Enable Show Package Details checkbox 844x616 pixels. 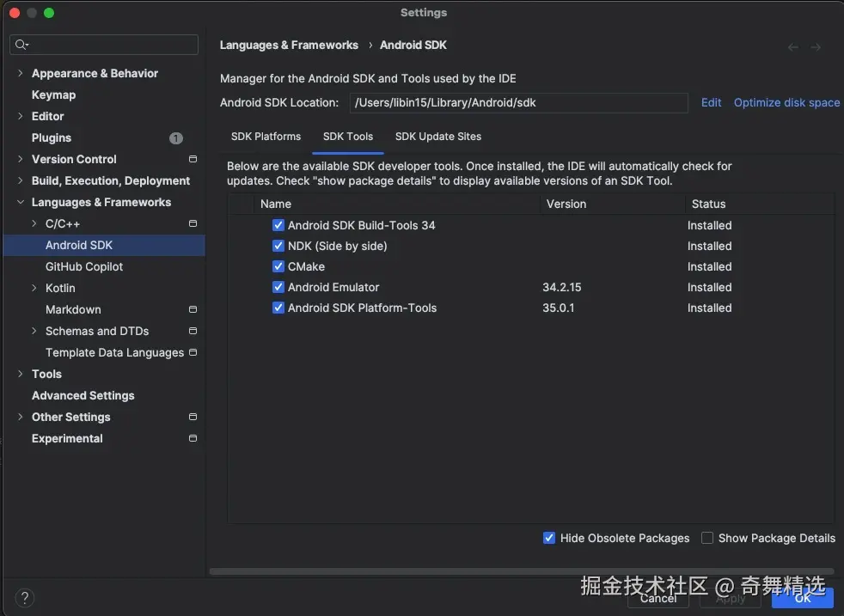[x=707, y=538]
